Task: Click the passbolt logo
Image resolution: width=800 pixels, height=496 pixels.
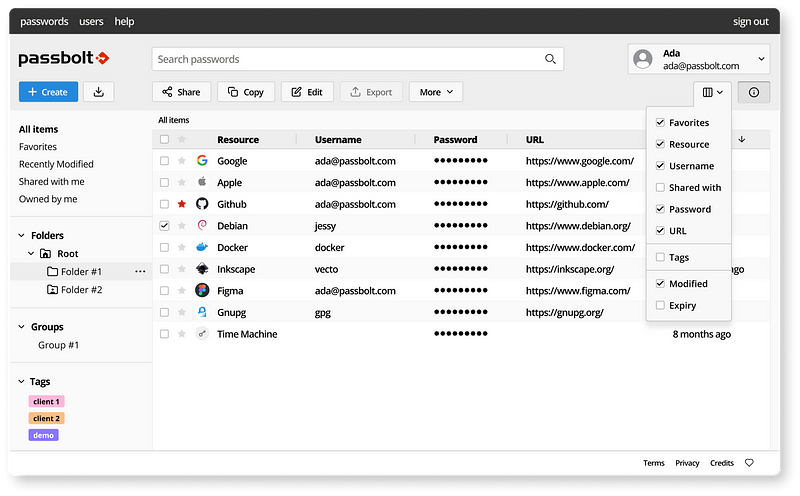Action: coord(64,58)
